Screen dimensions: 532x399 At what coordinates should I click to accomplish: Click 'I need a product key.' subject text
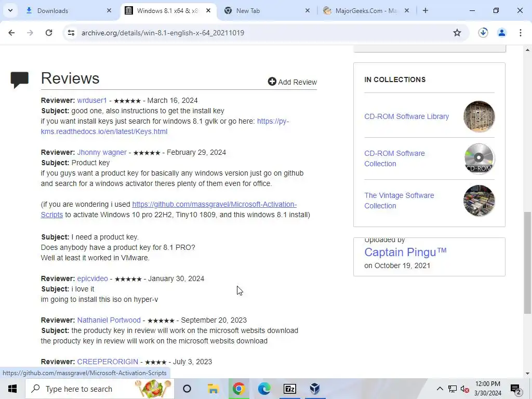[105, 237]
